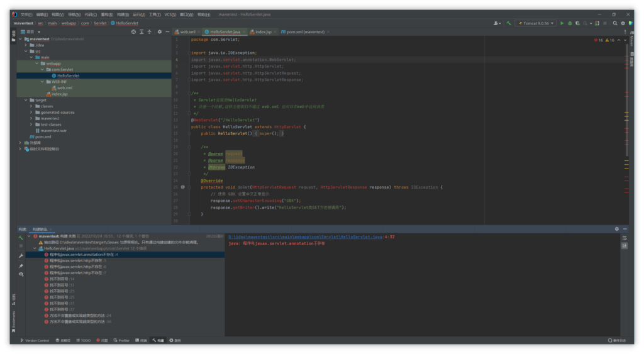Click the 16 errors indicator in editor

599,40
